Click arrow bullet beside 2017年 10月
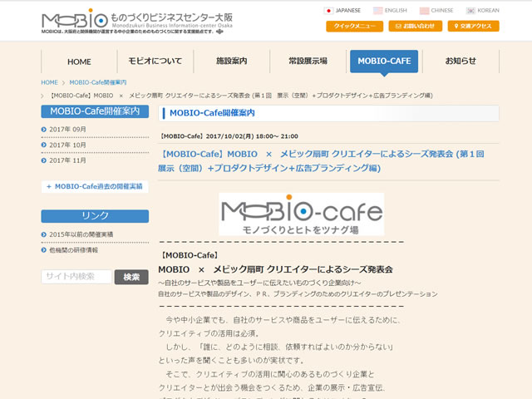The height and width of the screenshot is (399, 532). (44, 145)
